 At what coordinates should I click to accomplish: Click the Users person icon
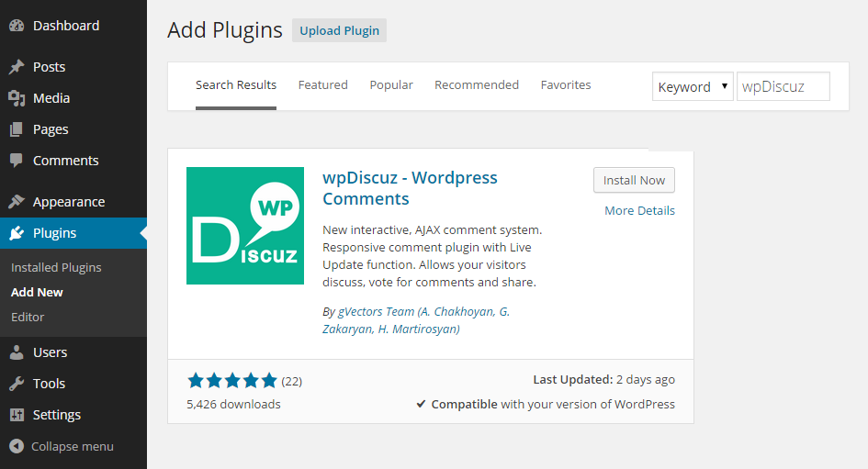[x=17, y=352]
